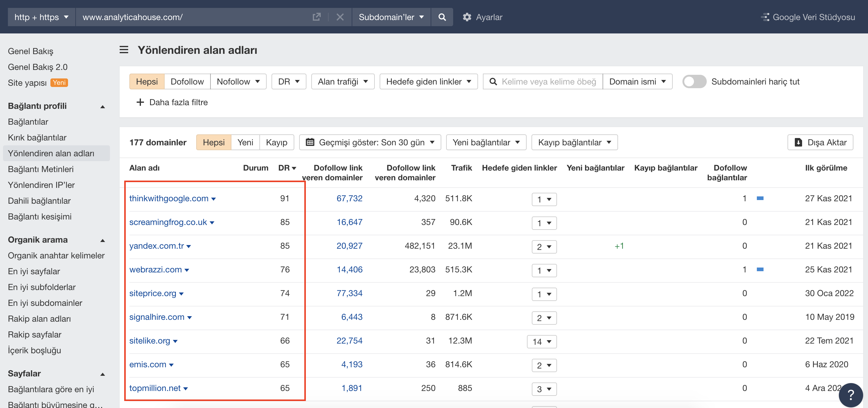The height and width of the screenshot is (408, 868).
Task: Open the signalhire.com domain link
Action: [x=157, y=317]
